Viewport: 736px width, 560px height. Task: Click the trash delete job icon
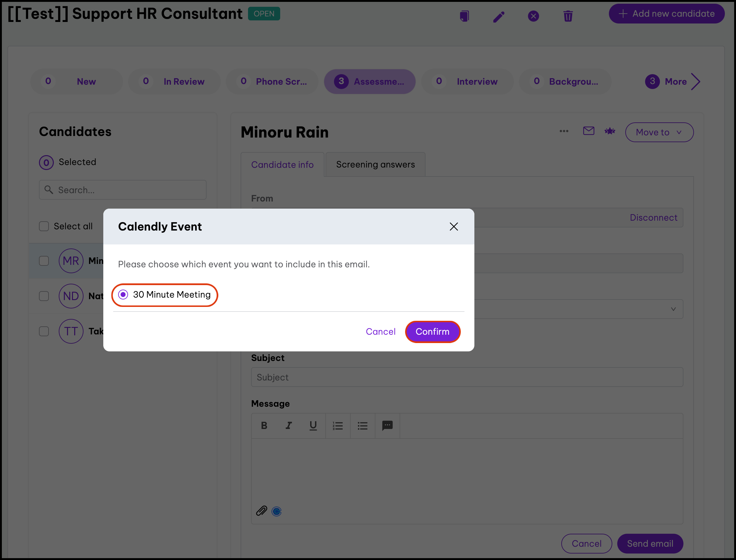[x=568, y=16]
